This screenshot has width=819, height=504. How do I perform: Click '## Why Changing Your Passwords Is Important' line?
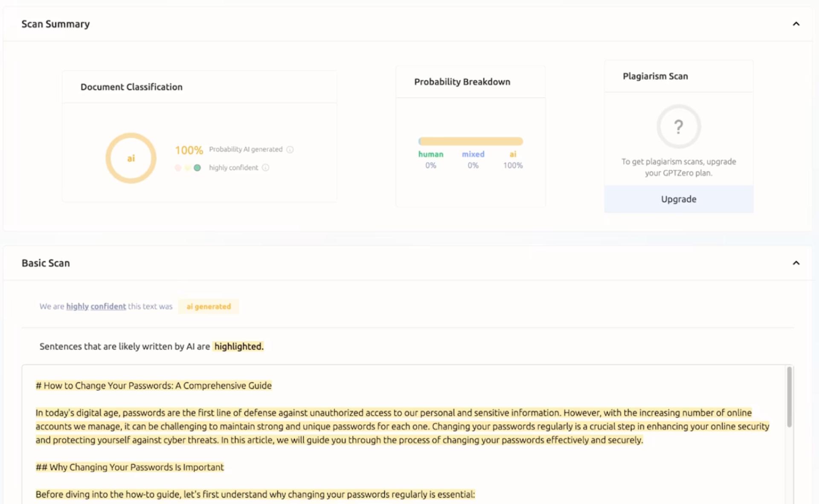coord(130,467)
